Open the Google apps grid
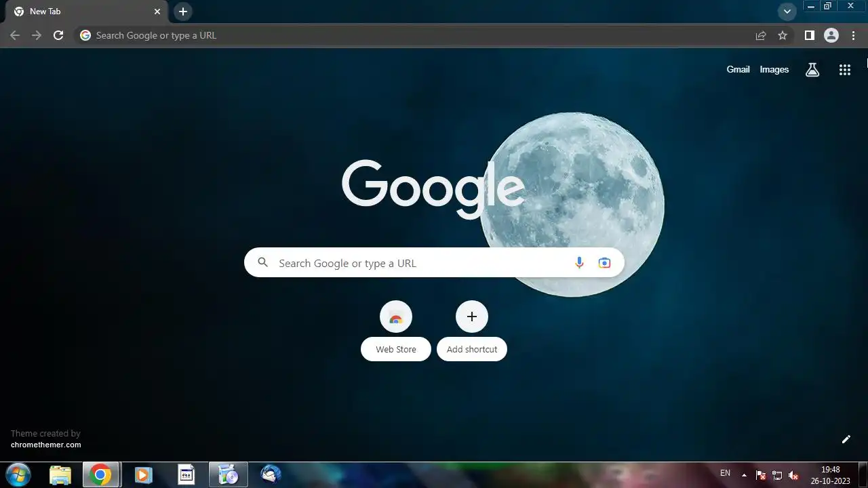This screenshot has width=868, height=488. [844, 69]
